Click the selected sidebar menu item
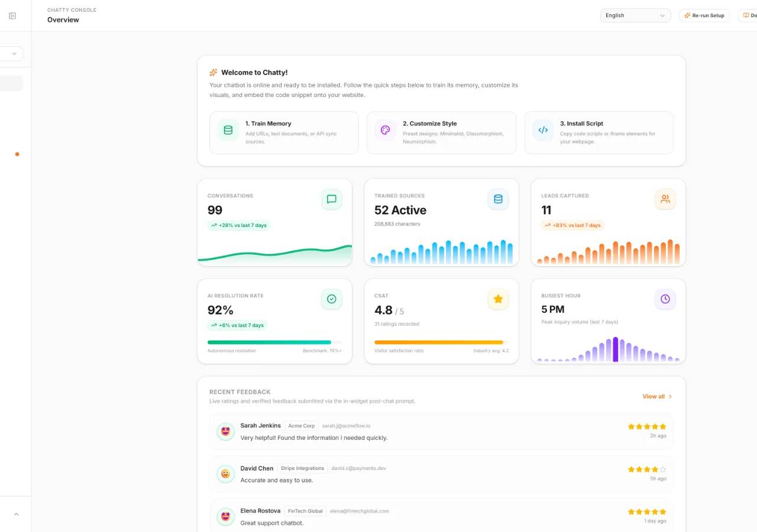This screenshot has height=532, width=757. tap(11, 83)
